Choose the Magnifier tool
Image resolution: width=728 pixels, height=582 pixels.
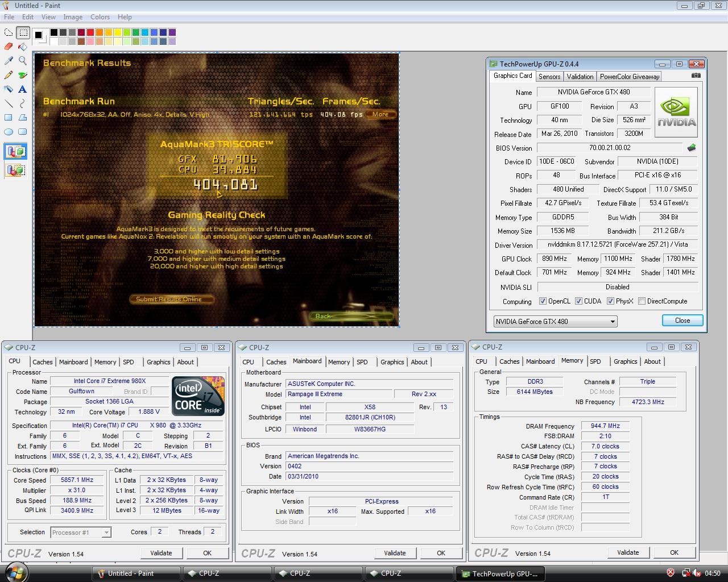click(x=23, y=61)
